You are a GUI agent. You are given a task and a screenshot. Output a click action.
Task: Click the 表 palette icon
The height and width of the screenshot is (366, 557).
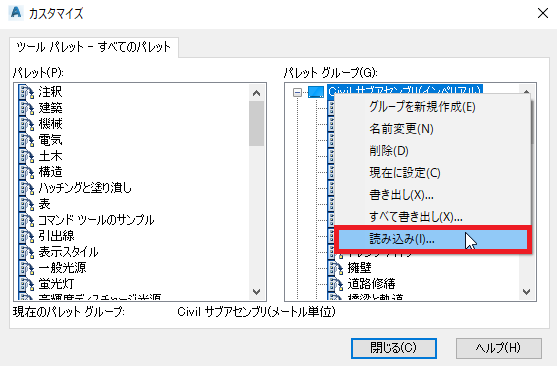coord(26,204)
